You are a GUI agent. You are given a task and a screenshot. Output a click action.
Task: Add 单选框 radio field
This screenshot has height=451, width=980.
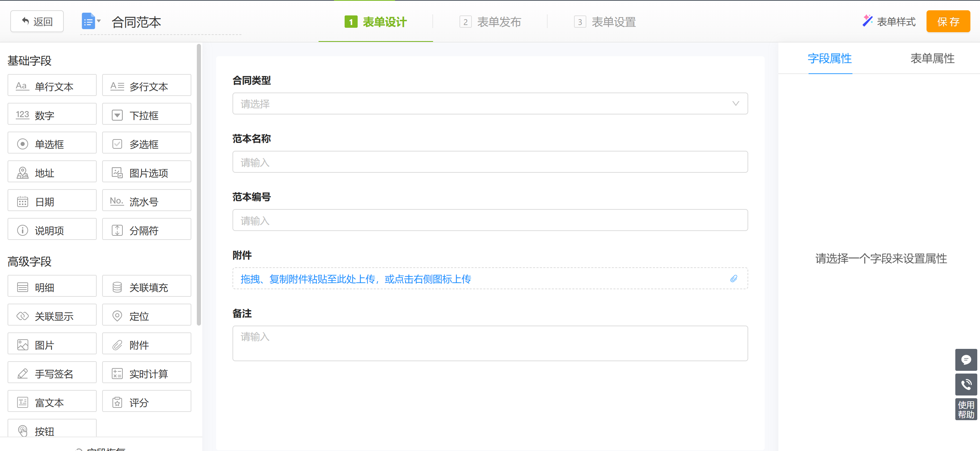52,144
